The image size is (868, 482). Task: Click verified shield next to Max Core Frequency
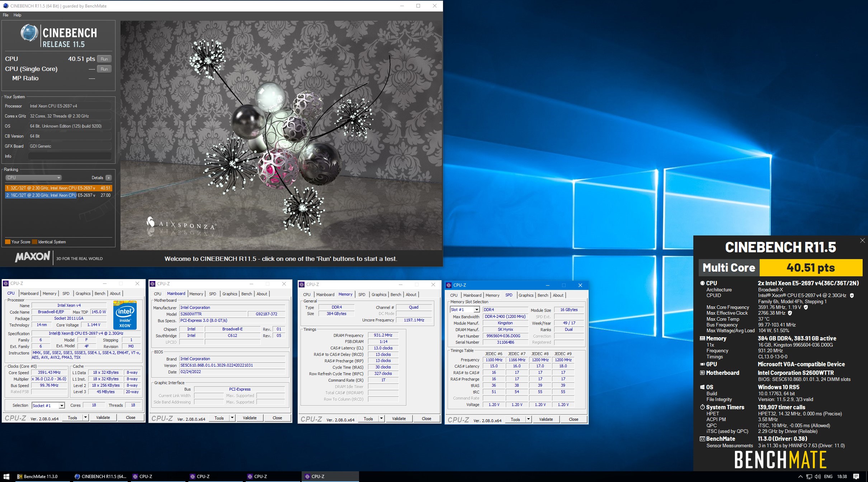click(x=806, y=307)
